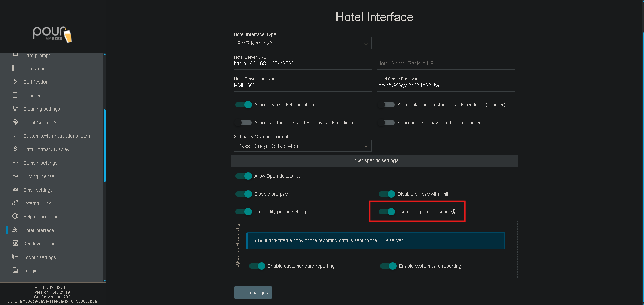Viewport: 644px width, 305px height.
Task: Open the Hotel Interface Type dropdown
Action: pos(302,43)
